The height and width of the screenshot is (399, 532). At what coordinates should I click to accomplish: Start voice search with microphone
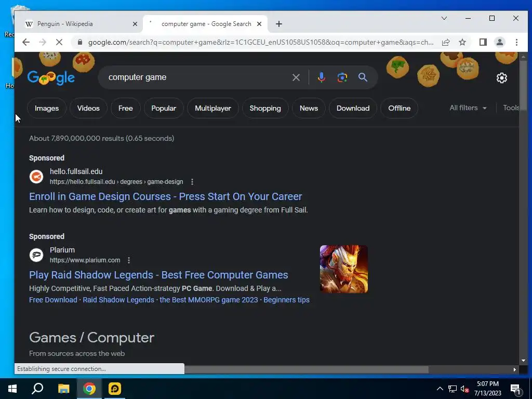(x=321, y=77)
